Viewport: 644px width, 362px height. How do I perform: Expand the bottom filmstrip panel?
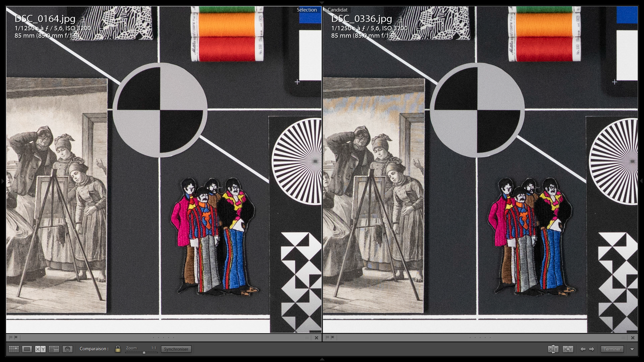[x=322, y=359]
